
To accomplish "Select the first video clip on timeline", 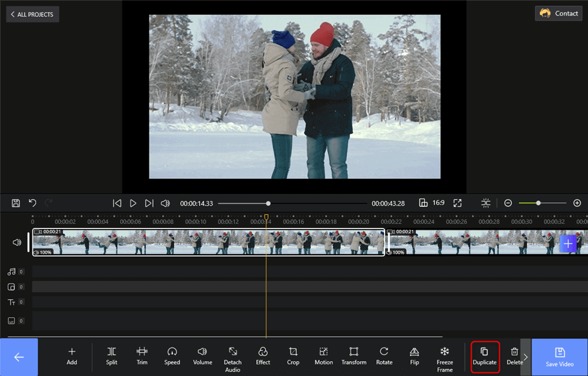I will click(209, 242).
